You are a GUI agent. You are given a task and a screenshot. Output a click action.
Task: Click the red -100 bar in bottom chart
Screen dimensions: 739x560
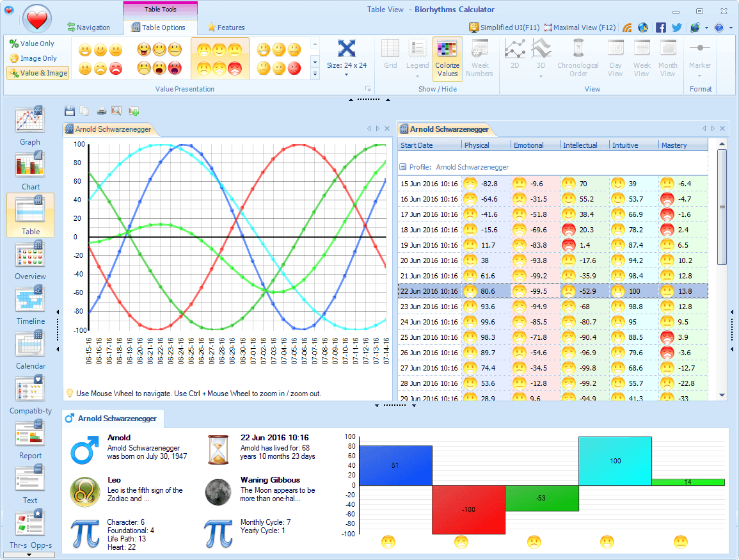(x=468, y=509)
